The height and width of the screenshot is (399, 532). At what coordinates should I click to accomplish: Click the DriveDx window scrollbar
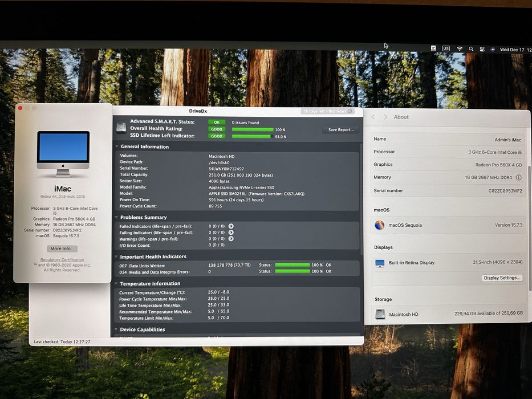[362, 199]
